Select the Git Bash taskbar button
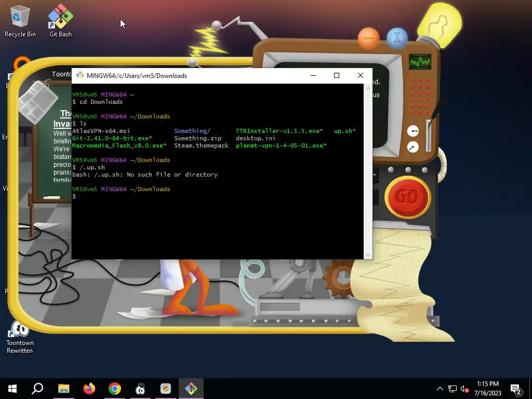Viewport: 532px width, 399px height. click(x=191, y=389)
